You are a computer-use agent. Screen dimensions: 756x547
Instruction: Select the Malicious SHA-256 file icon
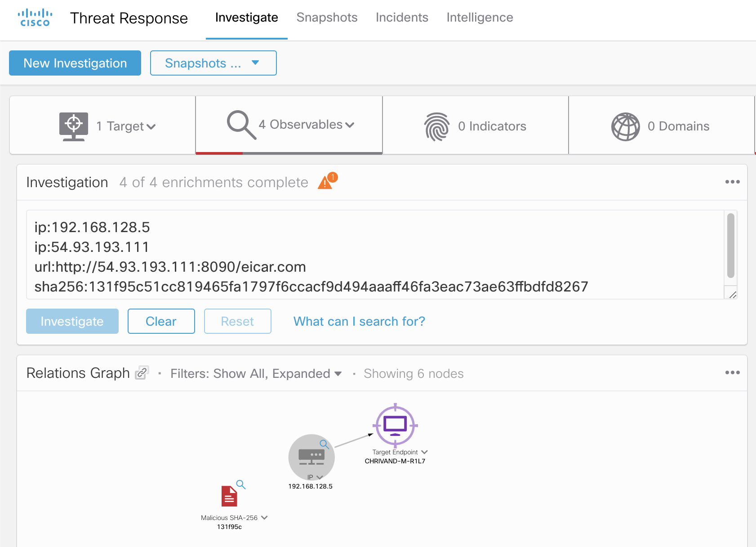click(x=229, y=496)
